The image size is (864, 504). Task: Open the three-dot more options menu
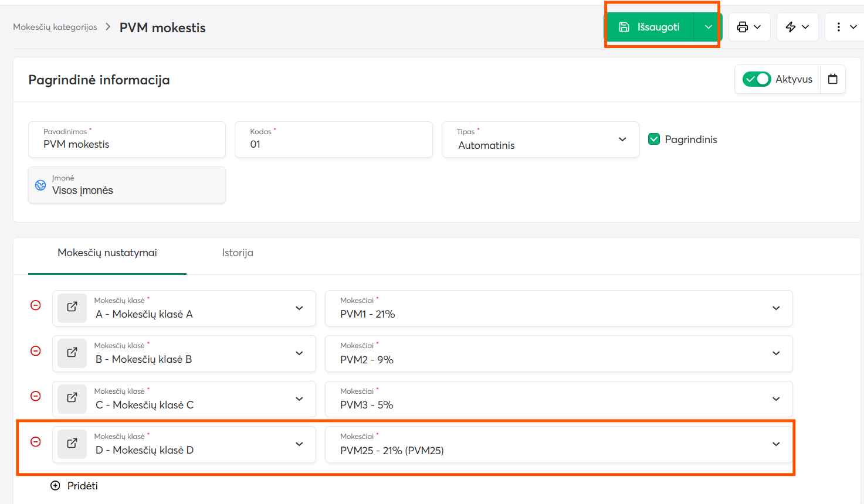click(x=845, y=27)
